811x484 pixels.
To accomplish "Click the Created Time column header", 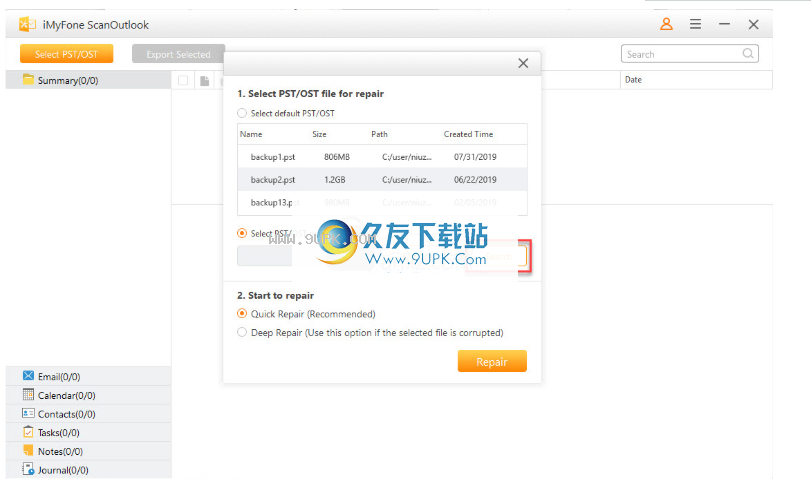I will point(468,134).
